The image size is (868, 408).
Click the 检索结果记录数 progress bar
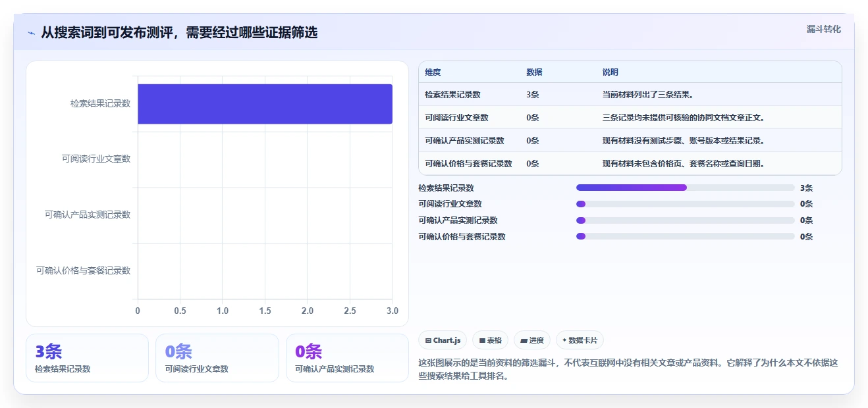click(x=685, y=188)
